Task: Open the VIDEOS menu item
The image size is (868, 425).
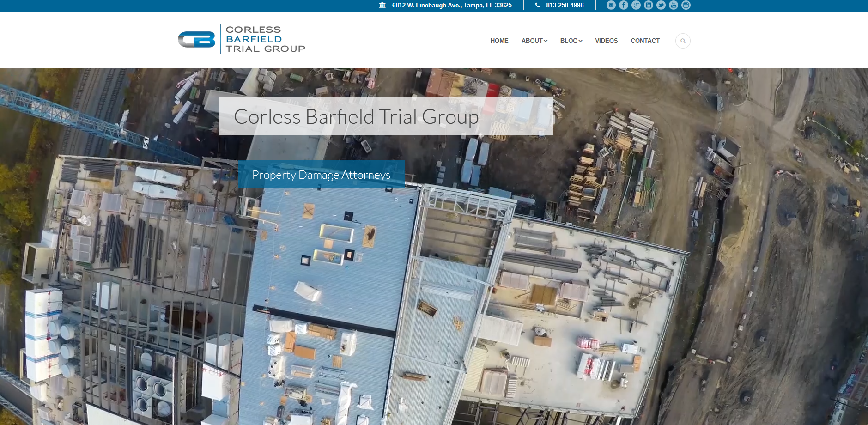Action: tap(607, 41)
